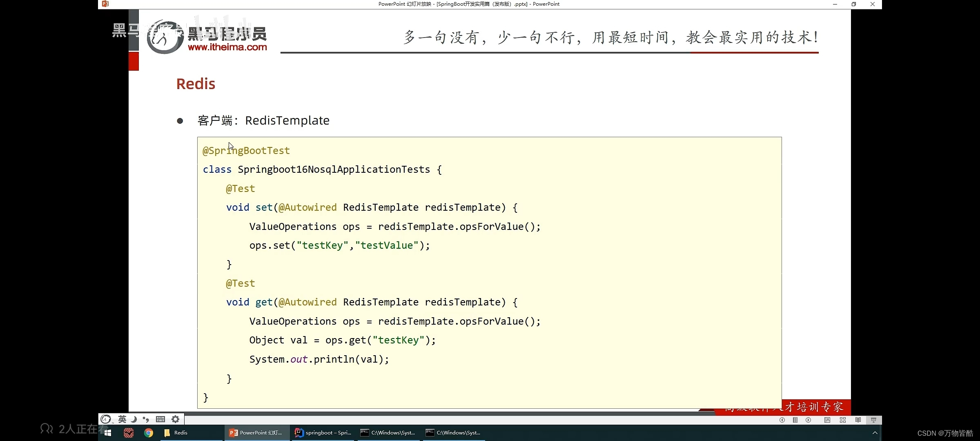Close the PowerPoint slideshow window
980x441 pixels.
click(873, 4)
